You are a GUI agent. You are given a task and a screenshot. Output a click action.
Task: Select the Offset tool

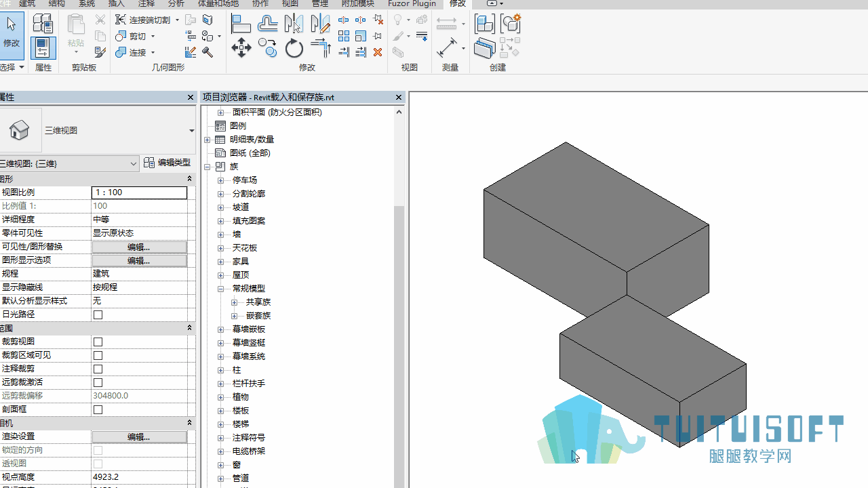267,24
